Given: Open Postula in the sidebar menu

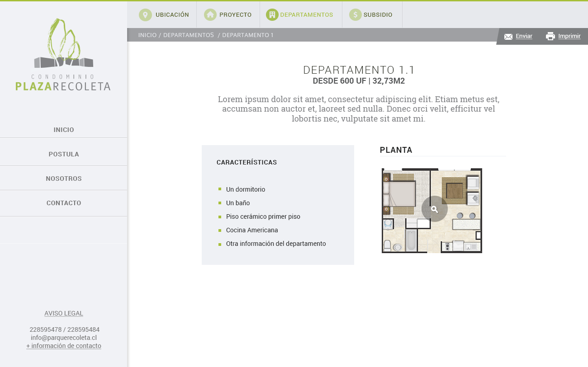Looking at the screenshot, I should coord(64,154).
